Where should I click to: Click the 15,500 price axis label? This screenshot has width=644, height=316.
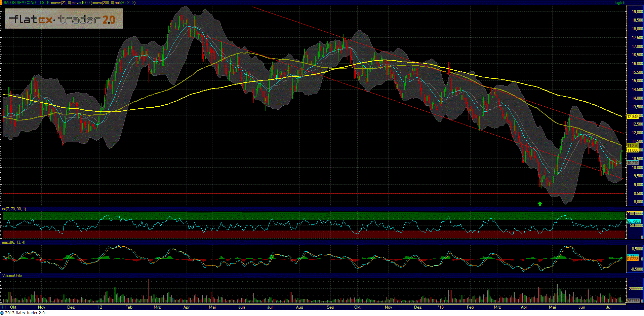(638, 72)
